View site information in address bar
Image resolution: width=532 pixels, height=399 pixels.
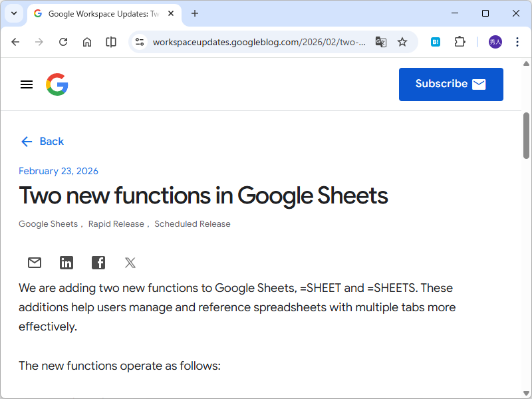[140, 42]
